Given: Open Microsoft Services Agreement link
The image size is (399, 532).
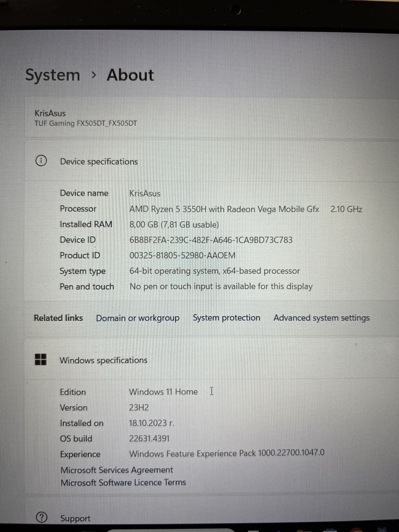Looking at the screenshot, I should coord(117,470).
